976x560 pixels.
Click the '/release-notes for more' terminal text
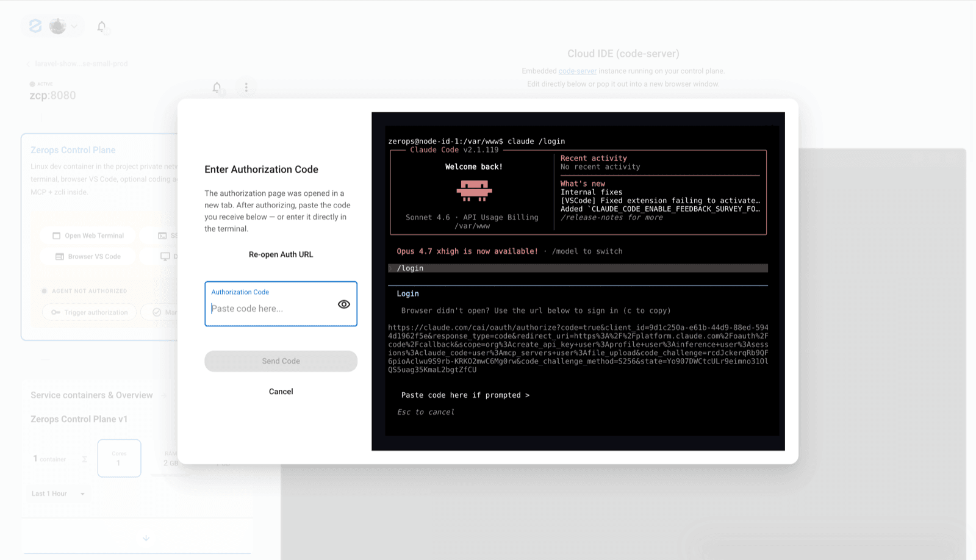click(x=611, y=218)
